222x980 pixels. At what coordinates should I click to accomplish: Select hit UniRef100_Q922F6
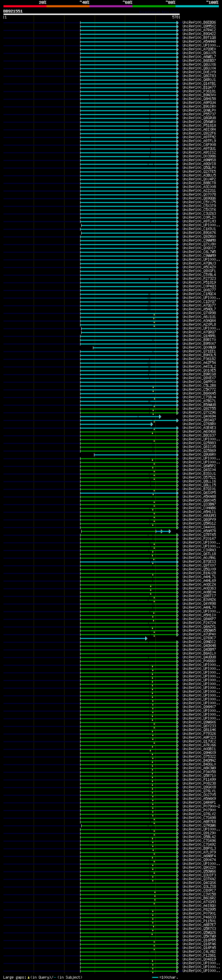(x=199, y=133)
